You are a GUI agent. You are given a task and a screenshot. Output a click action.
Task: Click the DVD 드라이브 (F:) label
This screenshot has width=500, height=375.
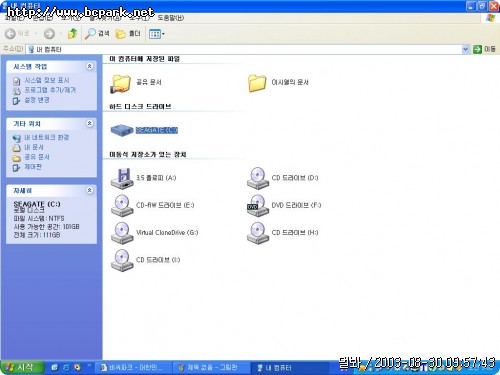[x=296, y=205]
